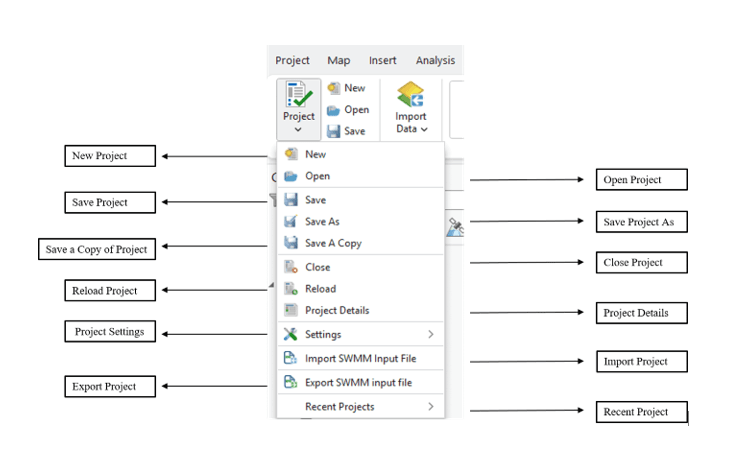This screenshot has height=467, width=752.
Task: Select Import SWMM Input File entry
Action: (x=361, y=358)
